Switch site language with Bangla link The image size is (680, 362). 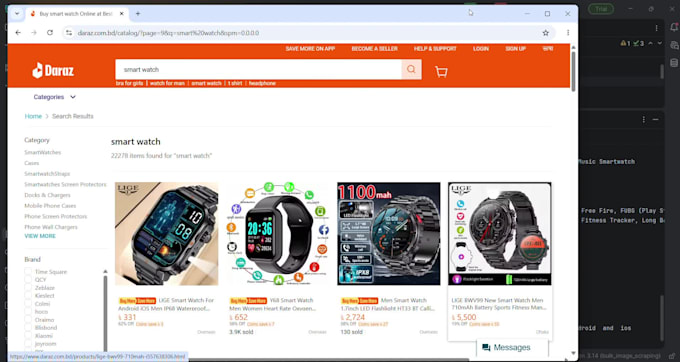[548, 49]
